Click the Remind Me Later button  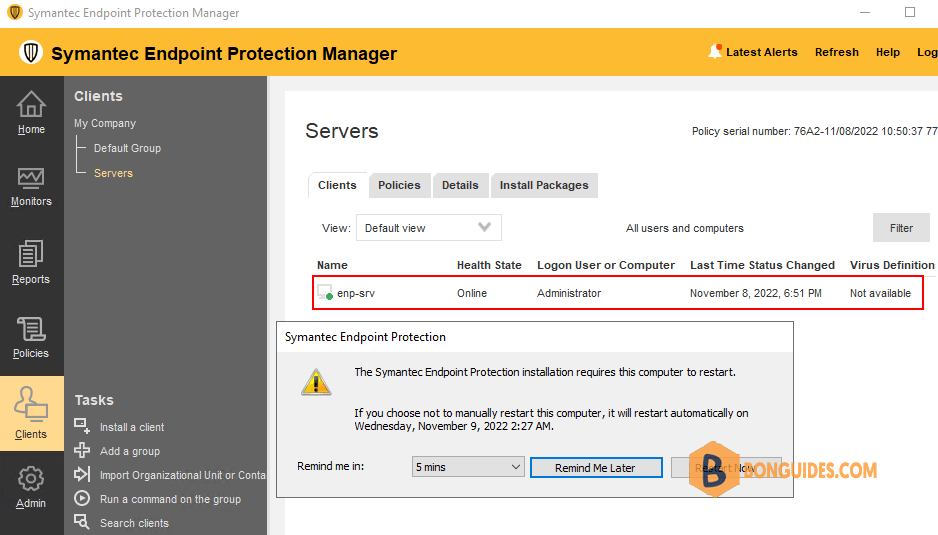coord(596,467)
